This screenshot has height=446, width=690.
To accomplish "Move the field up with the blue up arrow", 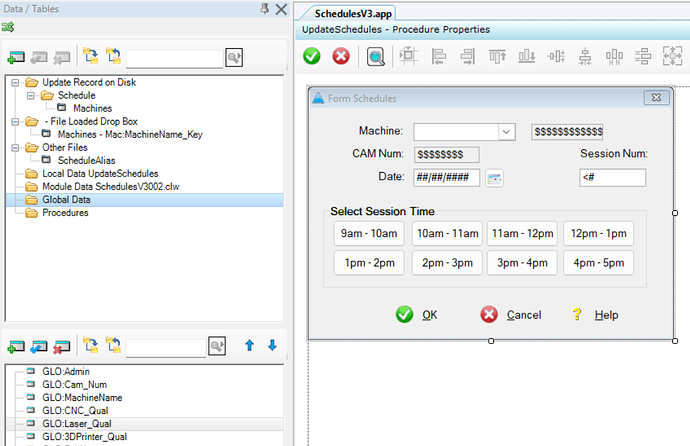I will pos(250,345).
